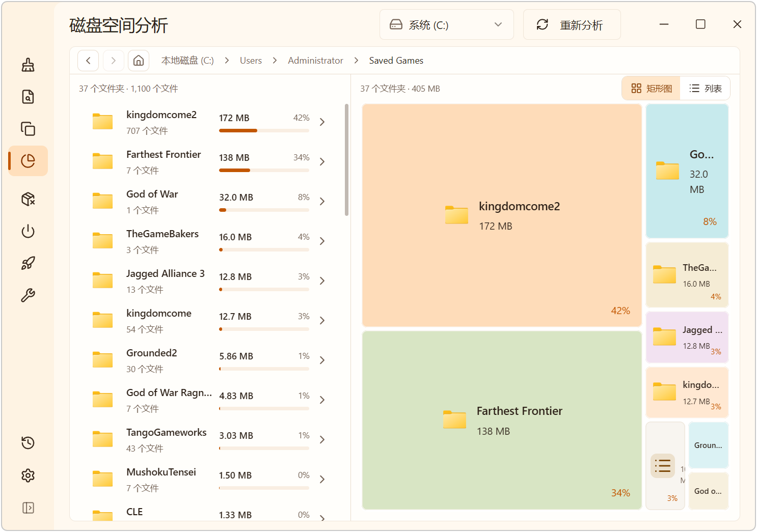The height and width of the screenshot is (532, 757).
Task: Click the Grounded2 folder icon in list
Action: [102, 360]
